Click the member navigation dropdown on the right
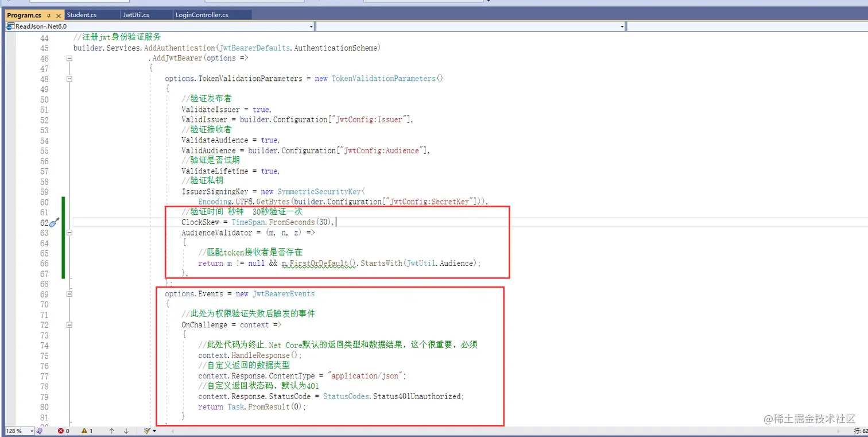 746,26
